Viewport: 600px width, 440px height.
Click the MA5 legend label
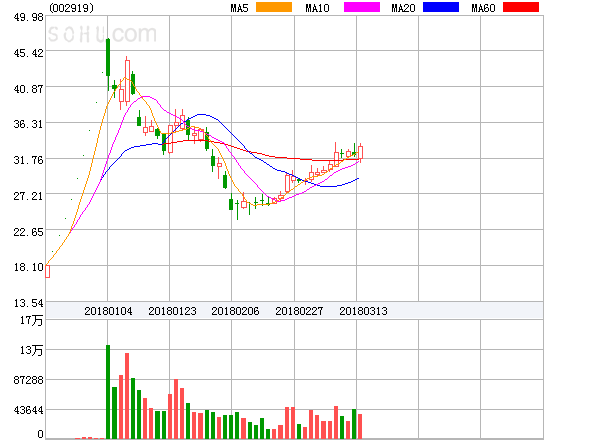[240, 8]
